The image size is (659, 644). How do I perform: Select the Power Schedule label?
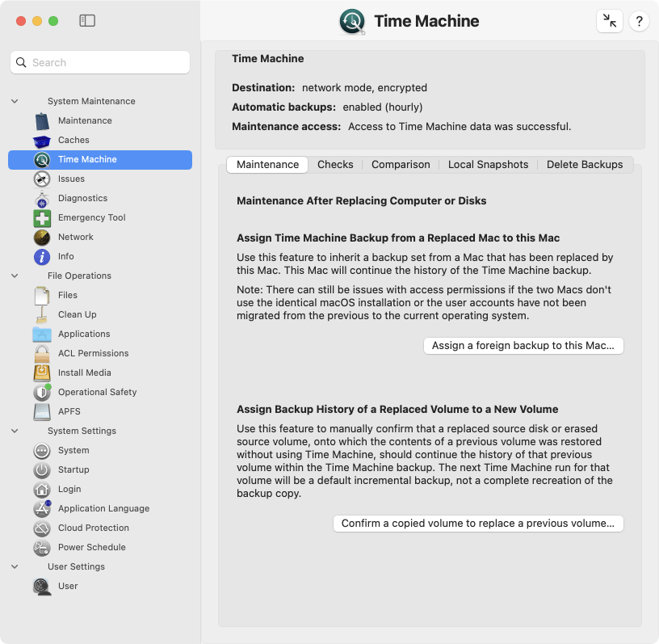[92, 547]
